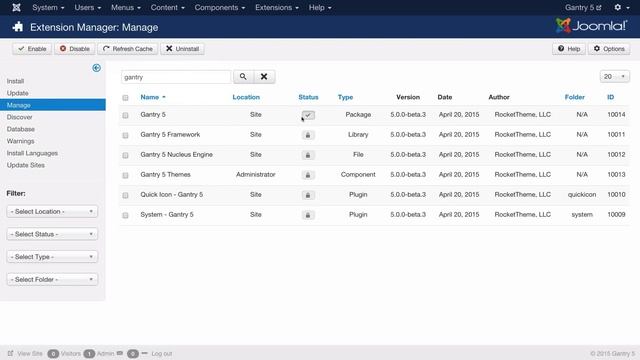Screen dimensions: 640x360
Task: Click the Uninstall button
Action: click(x=182, y=49)
